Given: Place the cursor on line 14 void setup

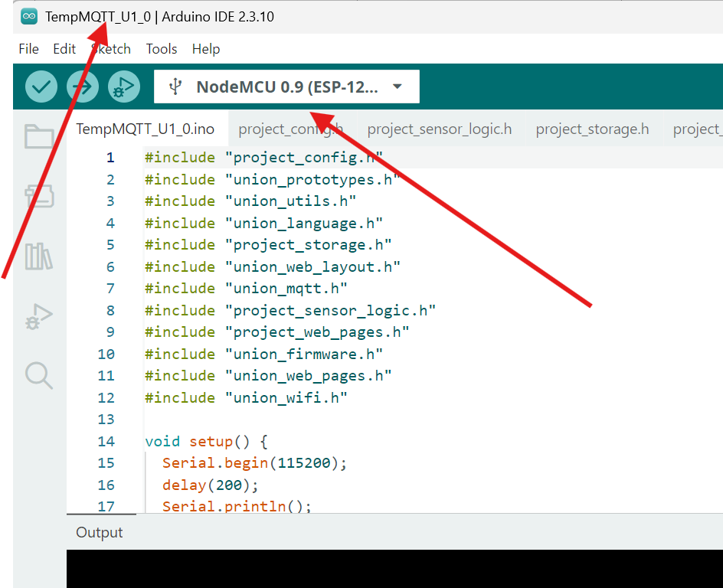Looking at the screenshot, I should coord(206,442).
